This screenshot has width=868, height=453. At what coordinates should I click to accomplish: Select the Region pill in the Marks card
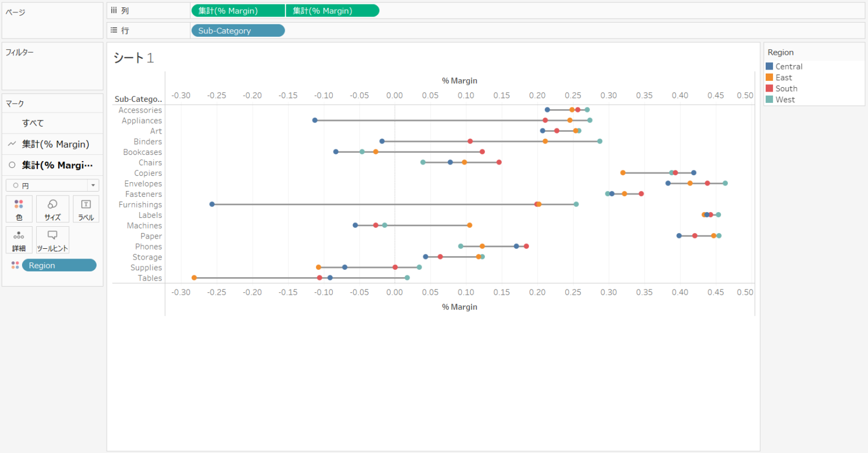coord(59,265)
